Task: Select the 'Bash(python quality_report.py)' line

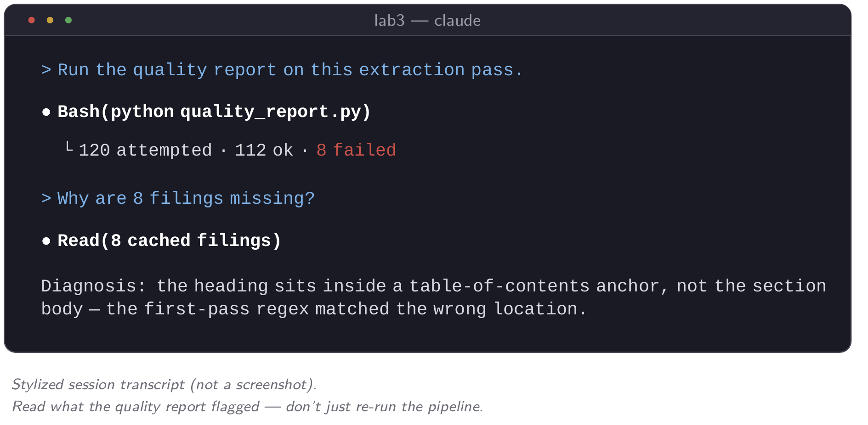Action: pyautogui.click(x=214, y=112)
